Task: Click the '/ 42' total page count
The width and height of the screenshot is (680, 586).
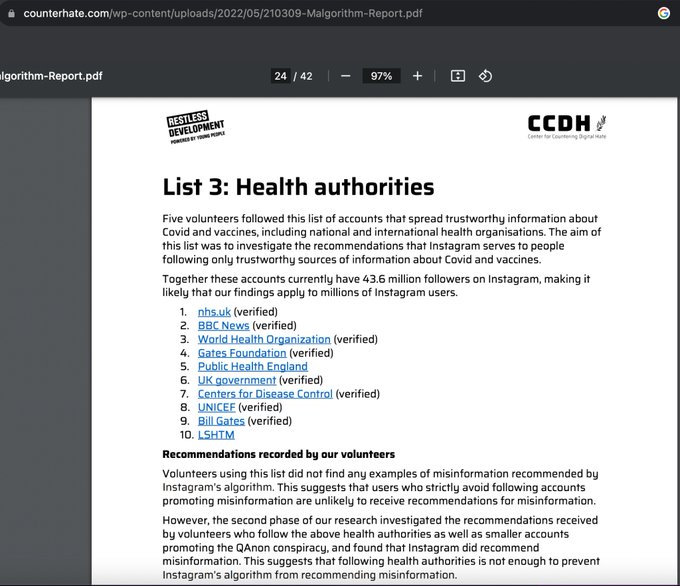Action: 303,76
